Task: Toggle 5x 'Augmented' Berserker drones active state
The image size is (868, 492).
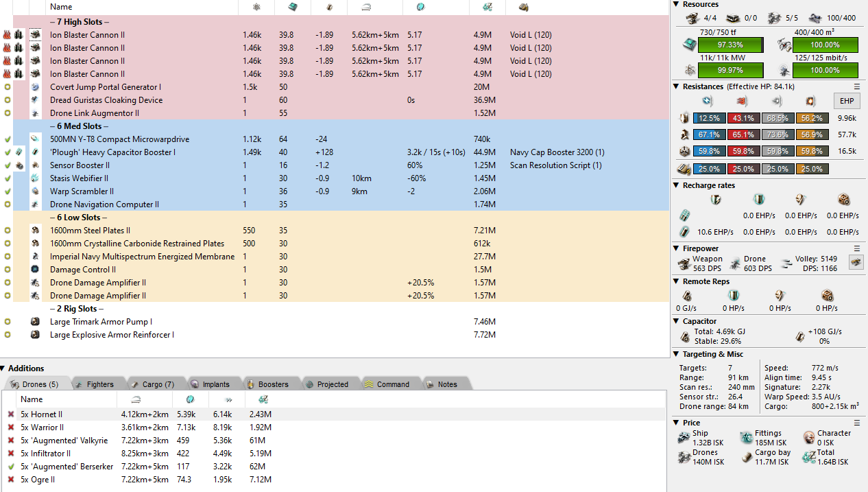Action: tap(10, 467)
